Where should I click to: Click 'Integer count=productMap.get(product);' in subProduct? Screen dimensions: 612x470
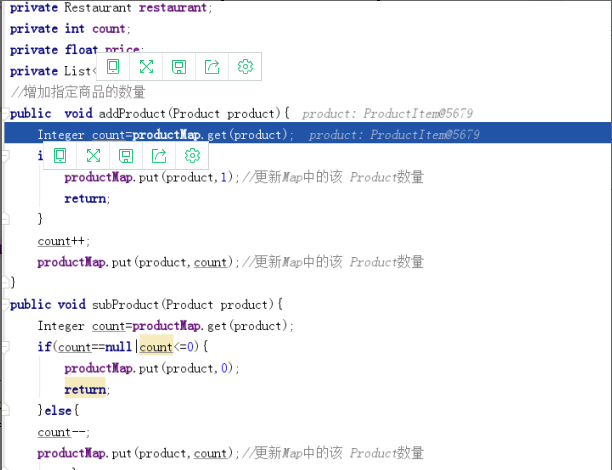[165, 326]
